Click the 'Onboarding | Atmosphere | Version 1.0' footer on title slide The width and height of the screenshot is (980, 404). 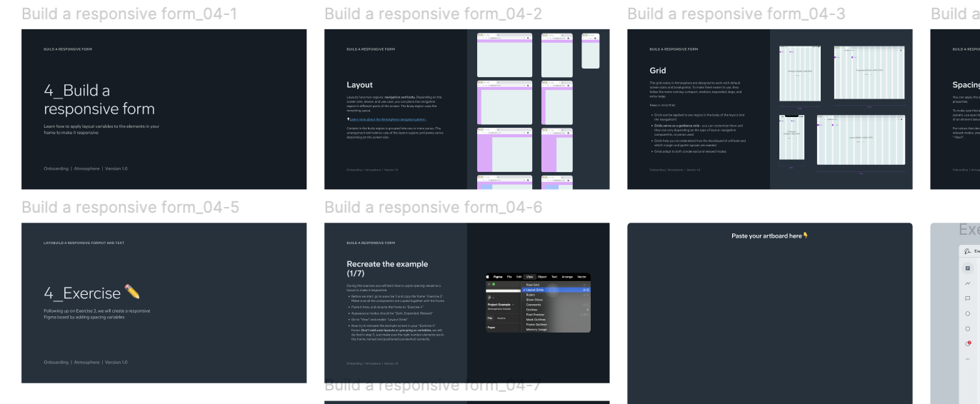(x=86, y=168)
